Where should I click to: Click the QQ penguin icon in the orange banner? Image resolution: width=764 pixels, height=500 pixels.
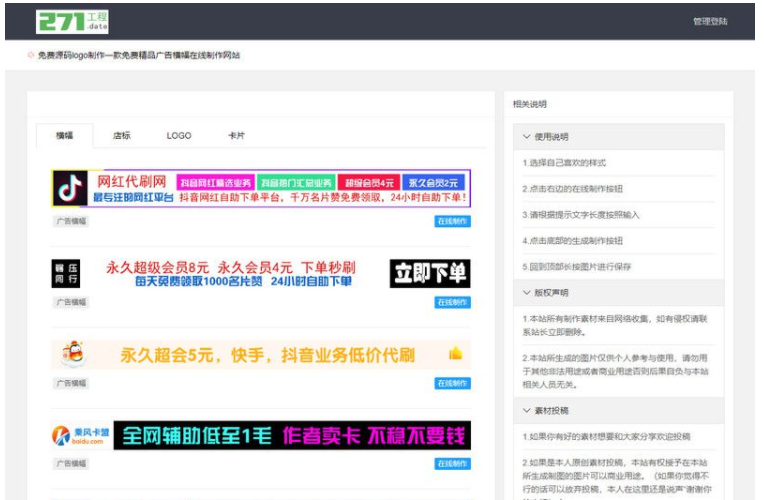(x=74, y=354)
